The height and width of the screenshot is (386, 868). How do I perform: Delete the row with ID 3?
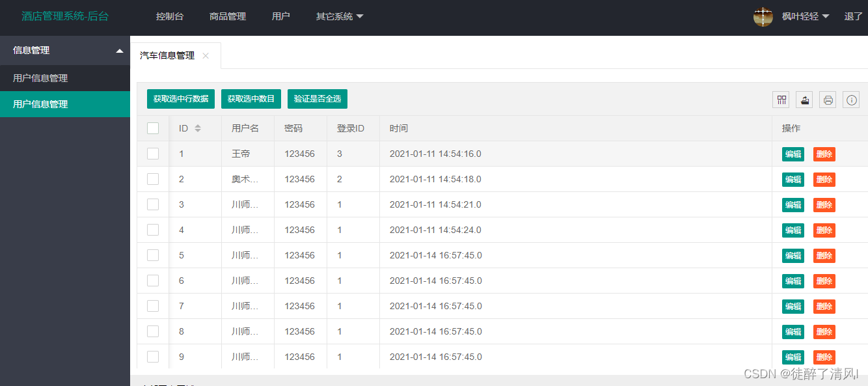coord(824,205)
